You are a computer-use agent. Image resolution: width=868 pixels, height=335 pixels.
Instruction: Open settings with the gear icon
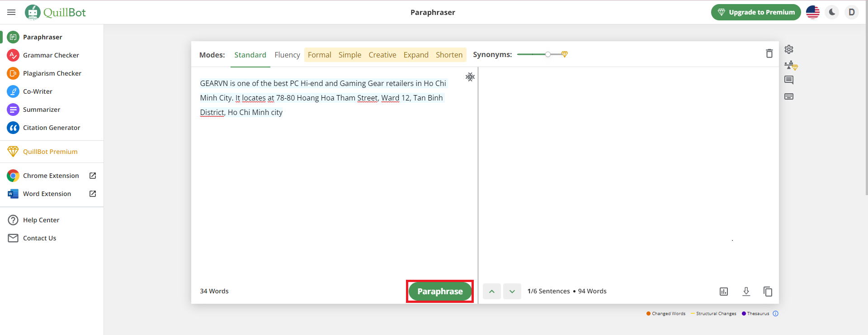(x=789, y=49)
